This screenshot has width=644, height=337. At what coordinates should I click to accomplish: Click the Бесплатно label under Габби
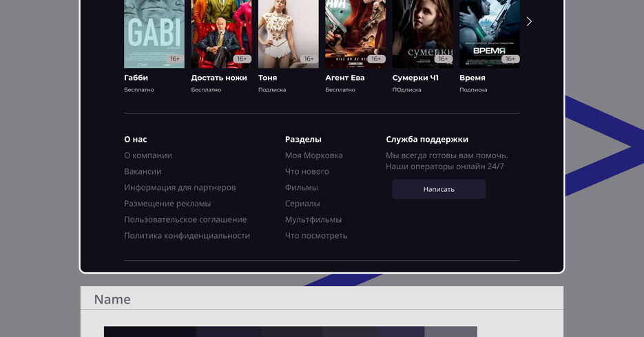point(139,90)
